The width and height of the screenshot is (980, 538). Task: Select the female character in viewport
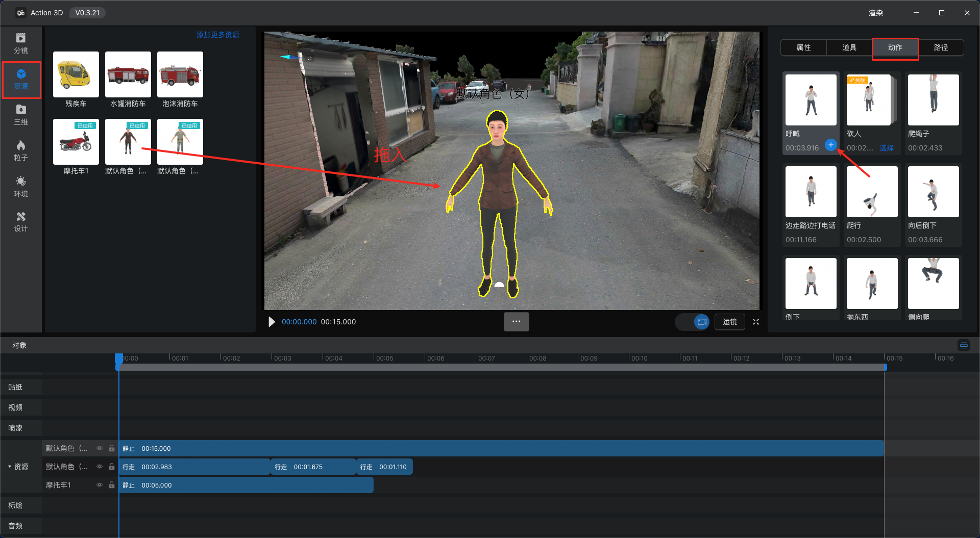point(499,204)
